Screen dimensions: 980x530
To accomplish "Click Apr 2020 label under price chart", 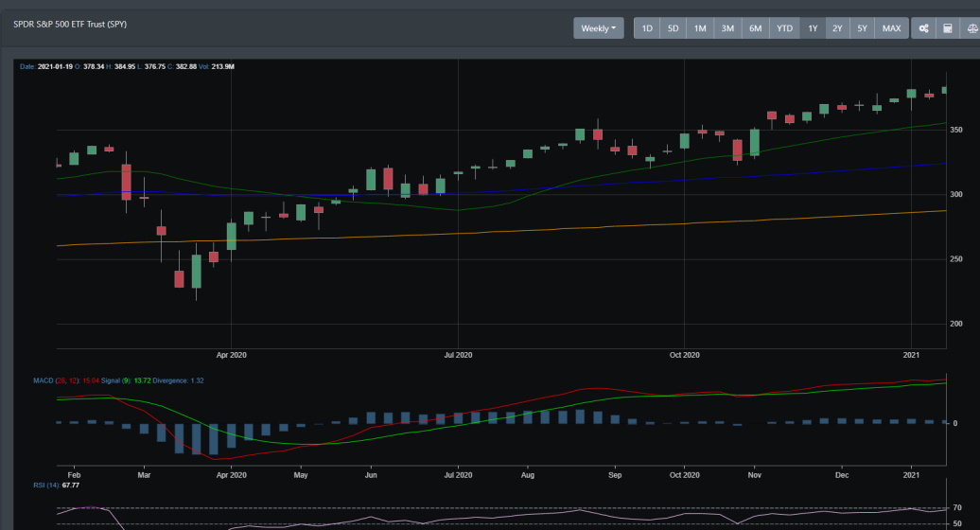I will pos(231,355).
